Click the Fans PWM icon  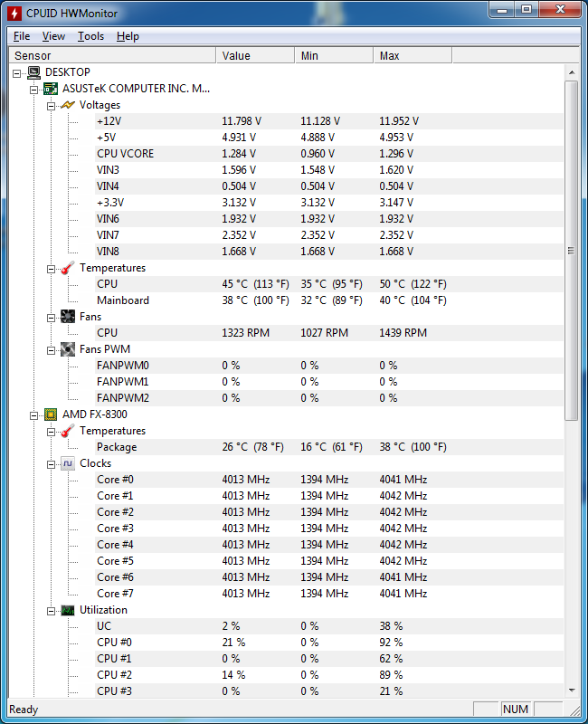pyautogui.click(x=68, y=349)
